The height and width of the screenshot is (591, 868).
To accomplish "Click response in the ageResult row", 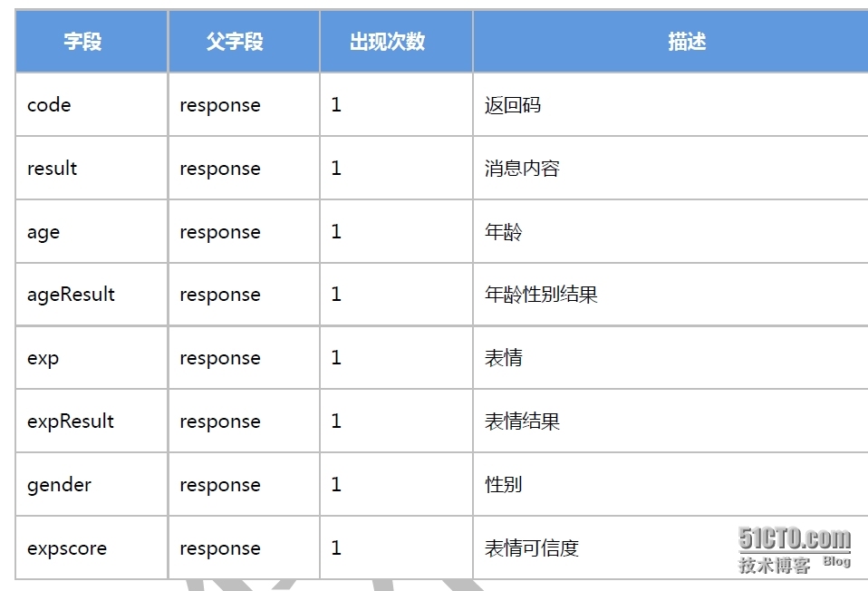I will pos(220,295).
